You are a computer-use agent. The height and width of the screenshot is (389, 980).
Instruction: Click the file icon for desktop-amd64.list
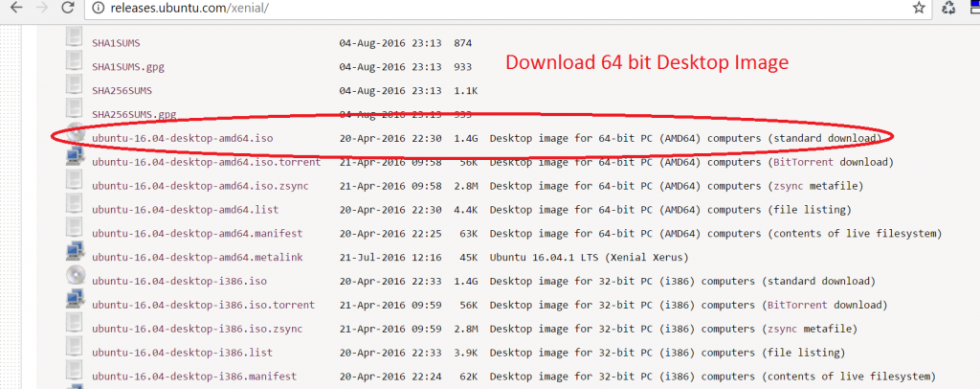point(74,204)
